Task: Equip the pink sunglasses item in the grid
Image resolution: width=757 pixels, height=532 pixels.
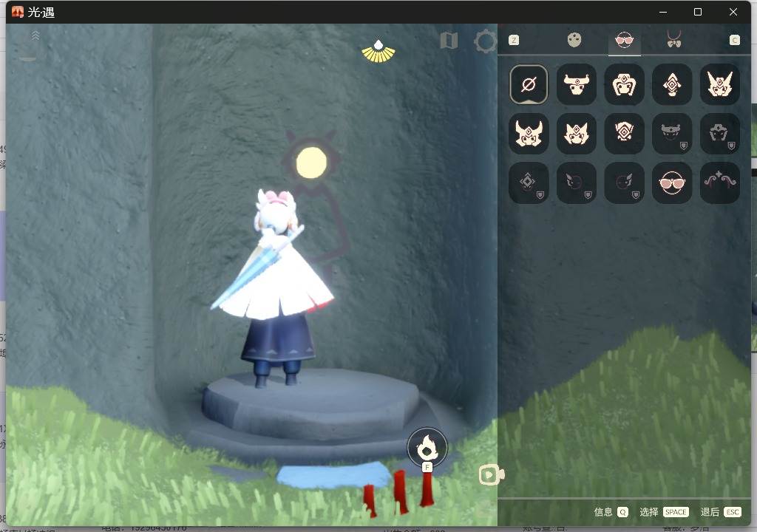Action: pyautogui.click(x=672, y=183)
